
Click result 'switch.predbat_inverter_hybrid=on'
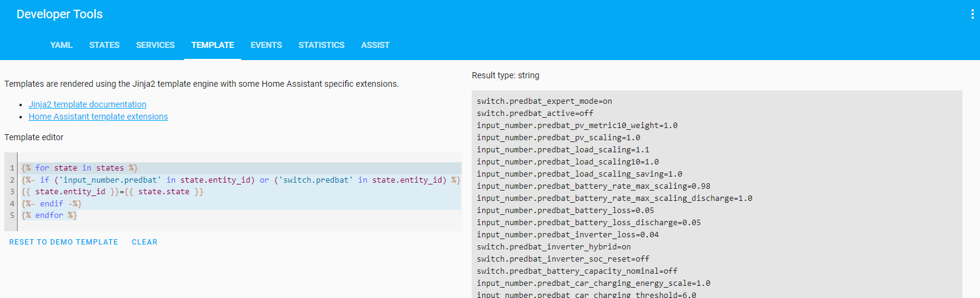[x=554, y=247]
